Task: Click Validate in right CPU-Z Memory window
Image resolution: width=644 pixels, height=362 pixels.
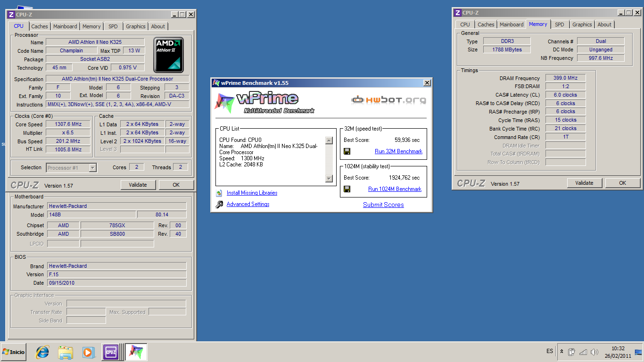Action: 585,183
